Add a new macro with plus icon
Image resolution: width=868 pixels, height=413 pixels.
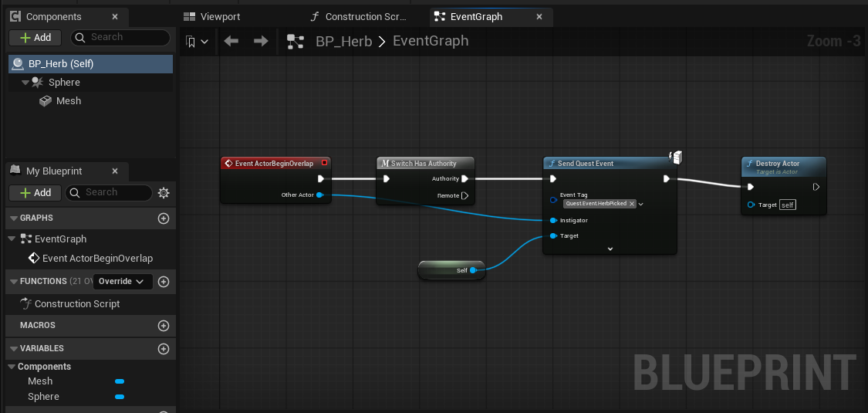click(164, 326)
